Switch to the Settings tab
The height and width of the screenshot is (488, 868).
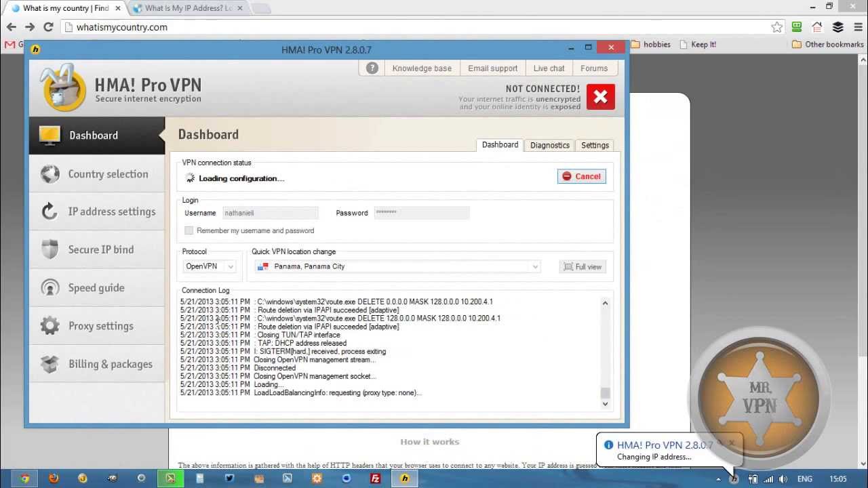(595, 145)
